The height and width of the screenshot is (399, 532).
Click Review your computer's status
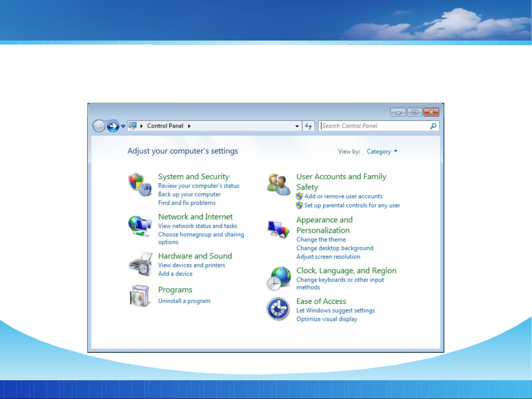(x=199, y=186)
